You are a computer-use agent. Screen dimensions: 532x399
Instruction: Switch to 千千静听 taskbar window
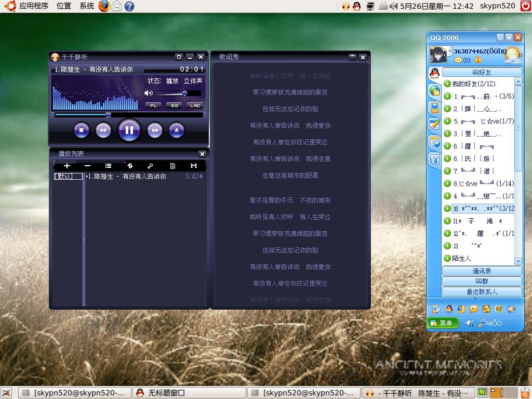419,393
